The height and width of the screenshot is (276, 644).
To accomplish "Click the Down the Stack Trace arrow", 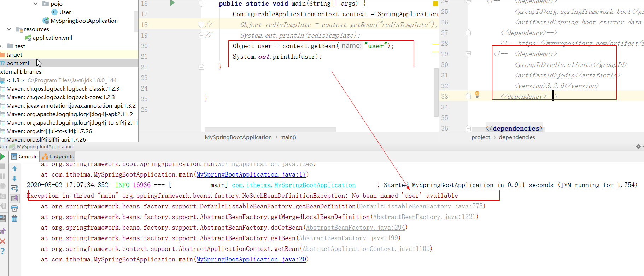I will [x=14, y=179].
